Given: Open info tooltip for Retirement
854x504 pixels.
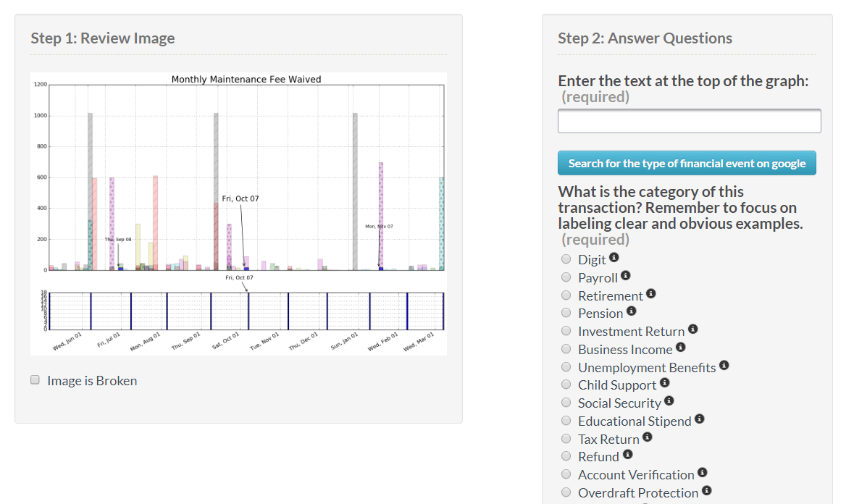Looking at the screenshot, I should click(651, 294).
